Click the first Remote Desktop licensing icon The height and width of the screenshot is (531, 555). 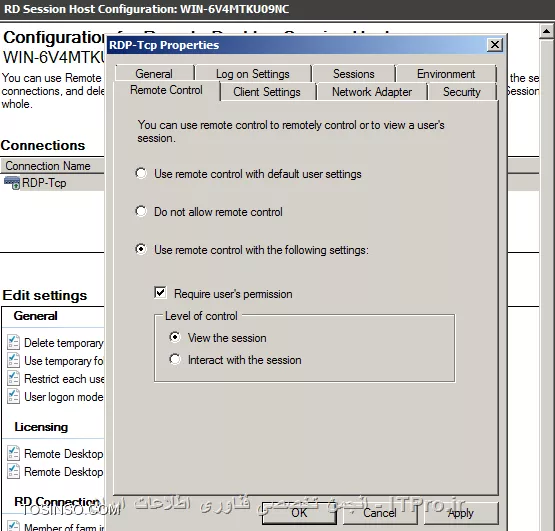click(13, 453)
